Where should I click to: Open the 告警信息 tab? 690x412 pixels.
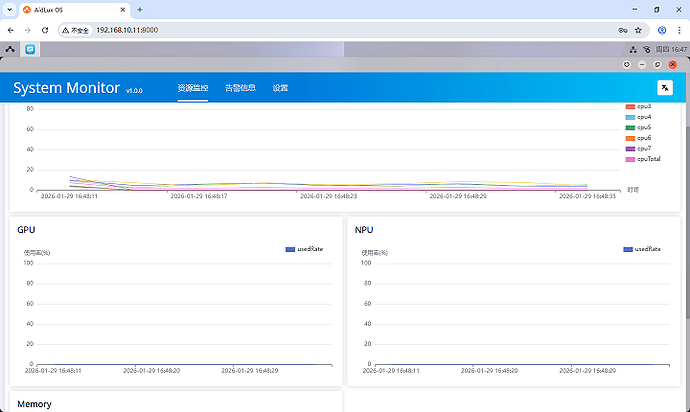tap(240, 88)
